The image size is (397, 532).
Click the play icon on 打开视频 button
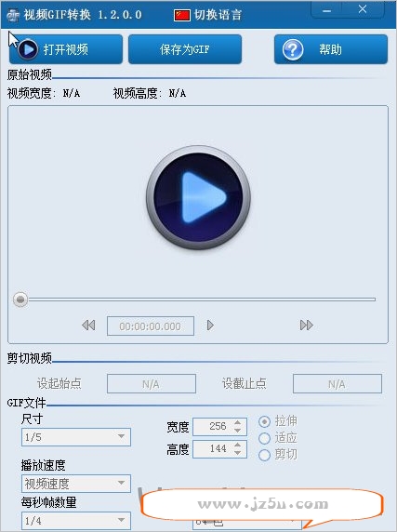[x=28, y=49]
